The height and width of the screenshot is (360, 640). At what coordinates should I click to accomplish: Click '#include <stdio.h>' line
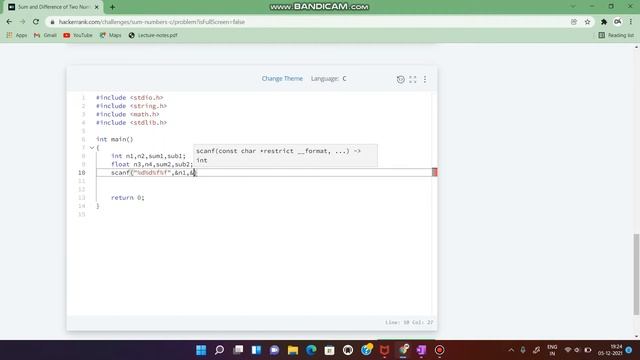(x=129, y=98)
